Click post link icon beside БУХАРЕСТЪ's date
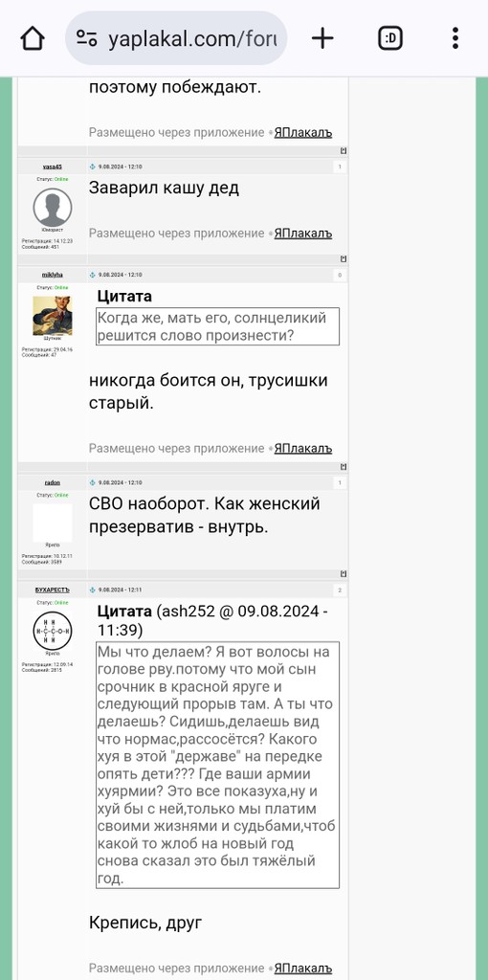The width and height of the screenshot is (488, 980). pos(93,590)
